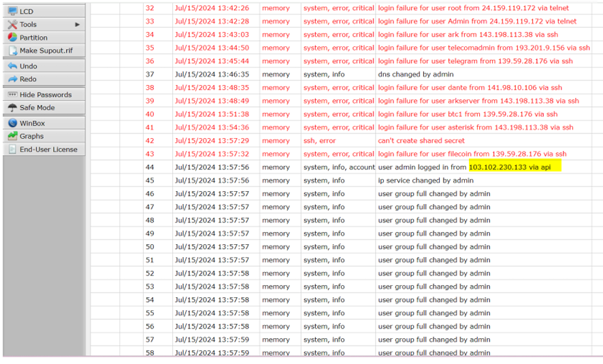Click the End-User License document icon
Screen dimensions: 603x364
pyautogui.click(x=12, y=149)
